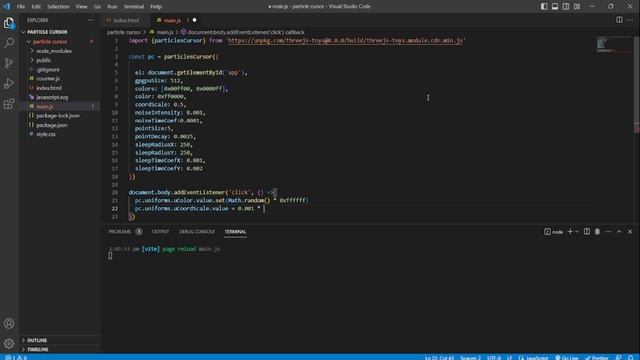Click errors and warnings status item
This screenshot has width=640, height=360.
pos(16,358)
